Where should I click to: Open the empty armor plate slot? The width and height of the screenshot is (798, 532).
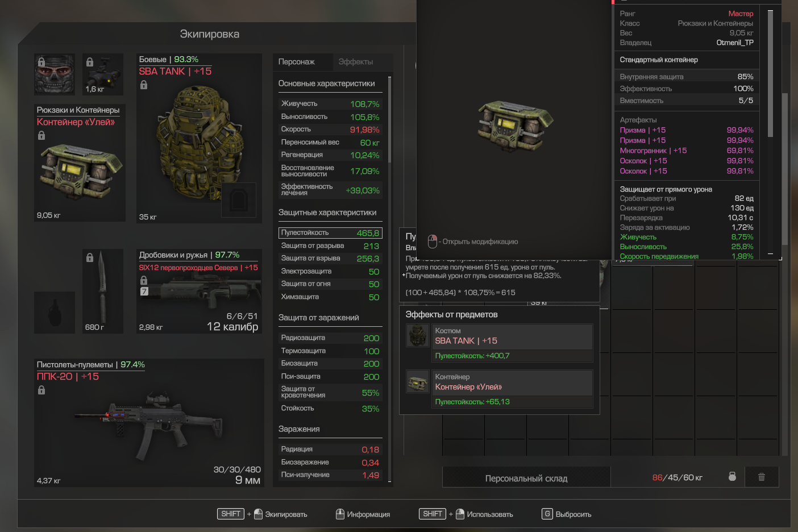pos(238,199)
